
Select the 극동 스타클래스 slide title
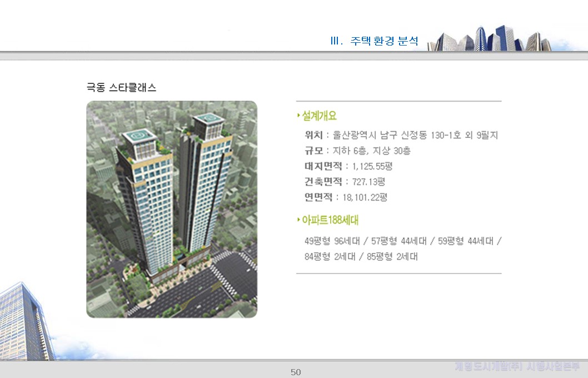click(121, 87)
